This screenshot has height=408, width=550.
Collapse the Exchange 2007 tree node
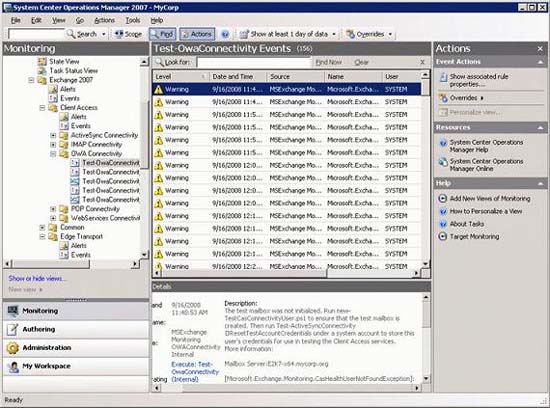31,80
